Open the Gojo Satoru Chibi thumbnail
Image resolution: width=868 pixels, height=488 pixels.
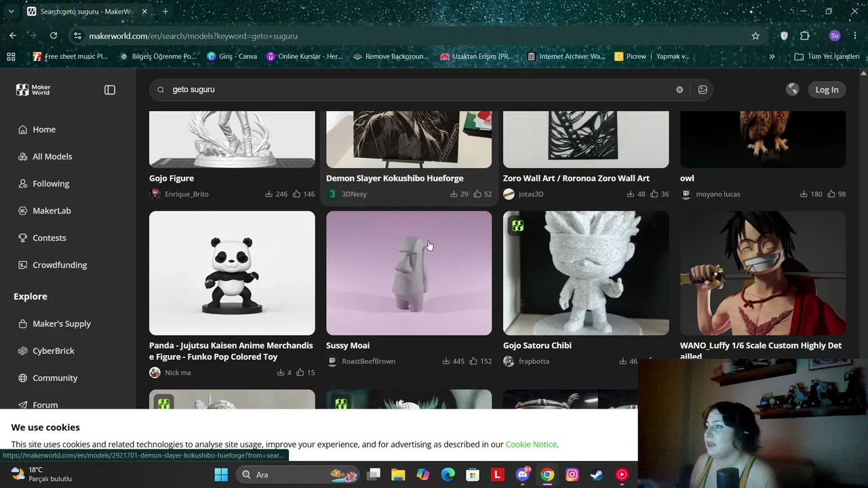click(x=586, y=273)
